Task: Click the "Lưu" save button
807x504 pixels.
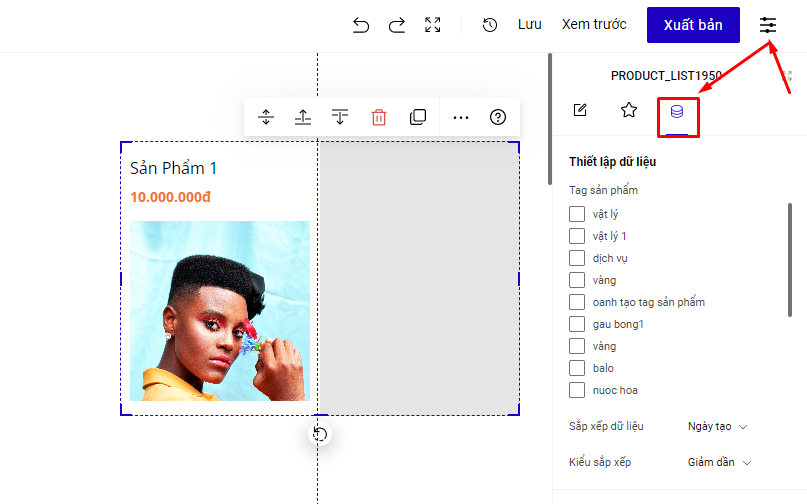Action: pyautogui.click(x=530, y=25)
